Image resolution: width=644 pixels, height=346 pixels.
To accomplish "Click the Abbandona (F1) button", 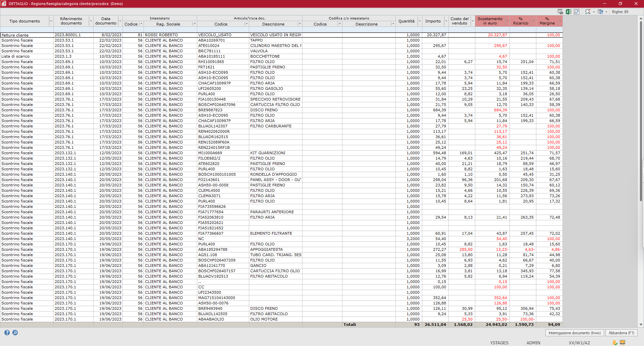I will point(621,333).
